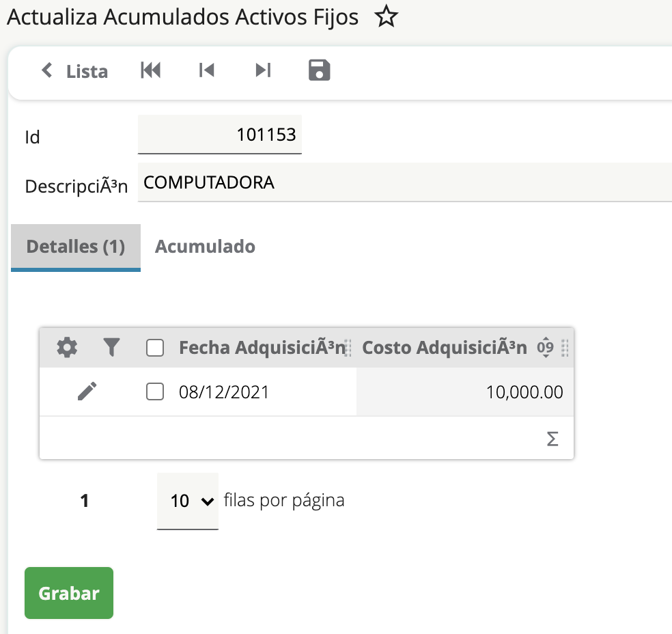Open grid settings gear icon
The height and width of the screenshot is (634, 672).
point(66,348)
